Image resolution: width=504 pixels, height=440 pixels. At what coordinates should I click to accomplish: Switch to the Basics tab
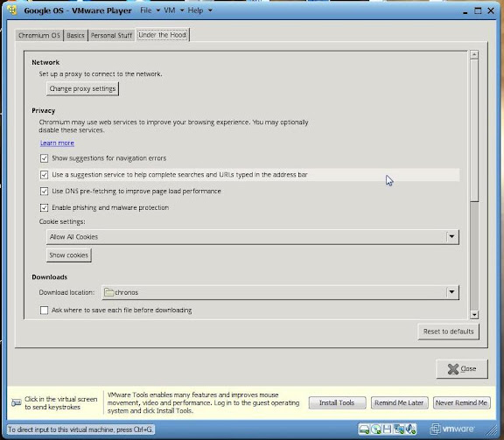75,35
